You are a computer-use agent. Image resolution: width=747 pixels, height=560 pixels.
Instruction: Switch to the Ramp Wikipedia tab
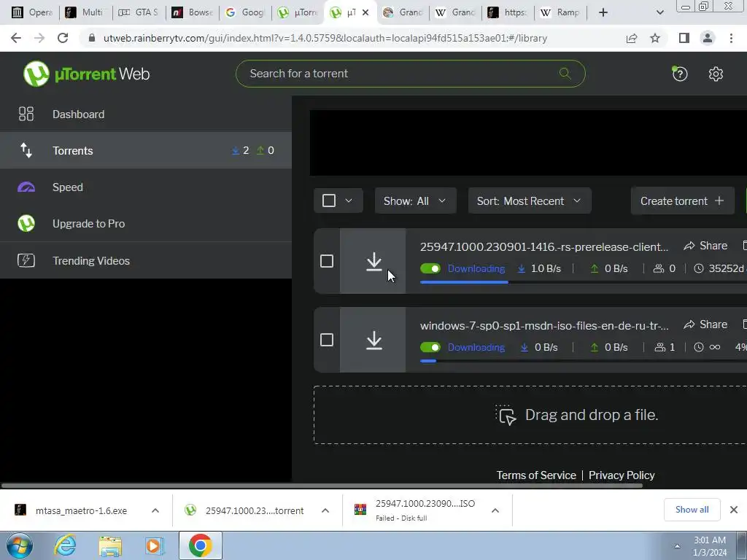560,12
